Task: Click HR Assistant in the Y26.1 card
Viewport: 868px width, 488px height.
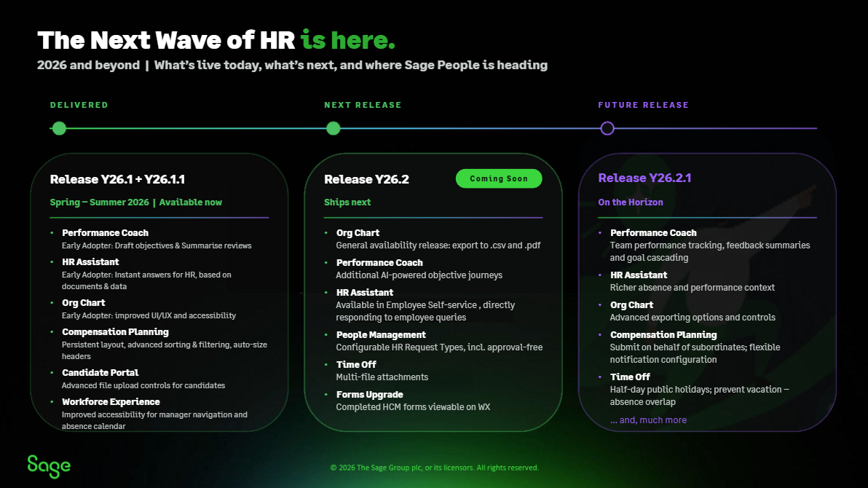Action: tap(90, 262)
